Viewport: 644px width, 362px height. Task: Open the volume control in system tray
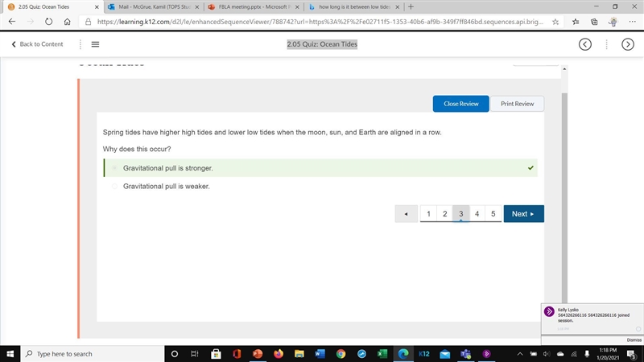tap(547, 354)
